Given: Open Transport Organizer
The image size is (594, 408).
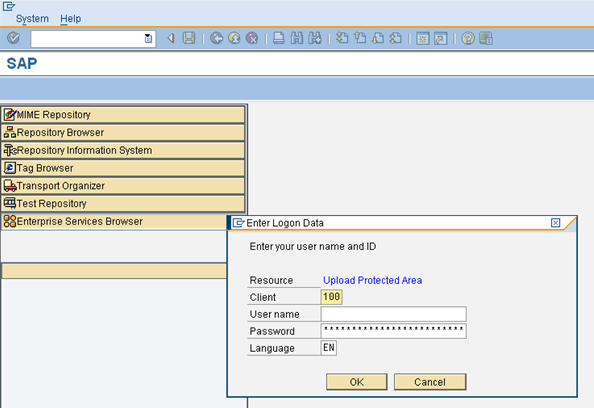Looking at the screenshot, I should (x=123, y=186).
